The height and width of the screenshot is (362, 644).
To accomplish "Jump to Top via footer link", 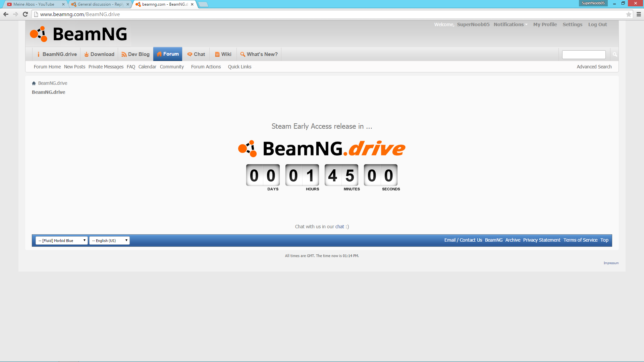I will 604,240.
